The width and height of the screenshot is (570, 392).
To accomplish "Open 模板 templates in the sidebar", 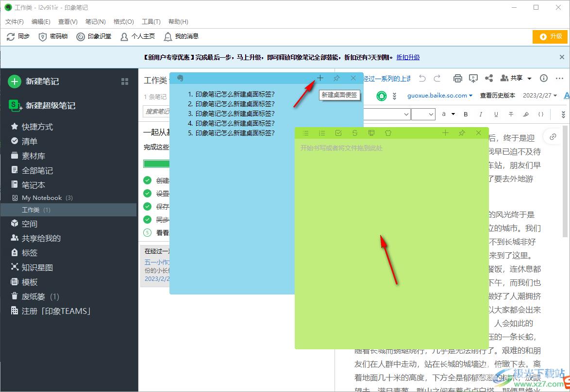I will point(24,282).
